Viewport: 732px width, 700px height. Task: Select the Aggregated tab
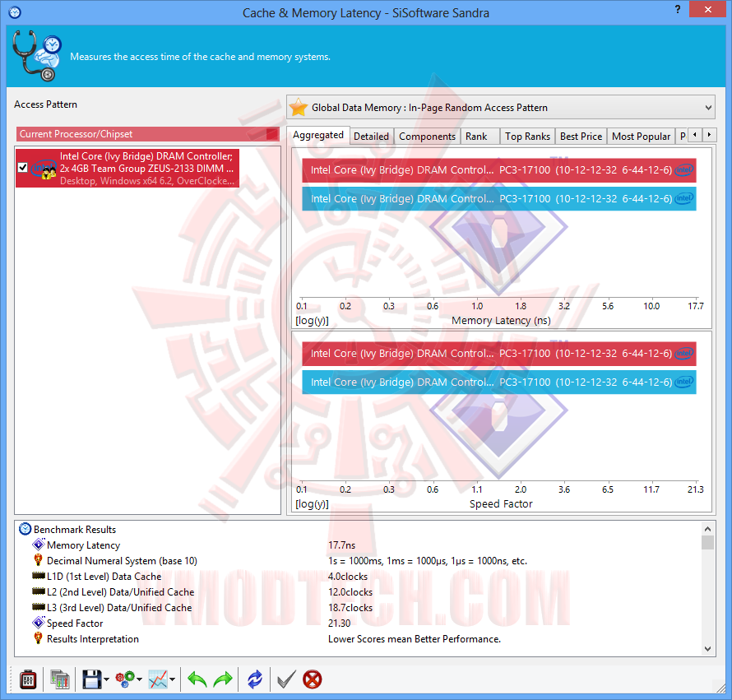(318, 136)
